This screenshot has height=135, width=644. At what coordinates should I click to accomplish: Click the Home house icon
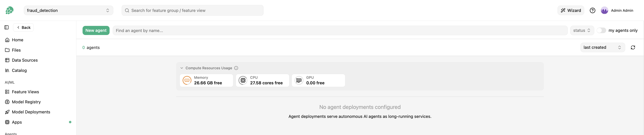click(x=7, y=40)
